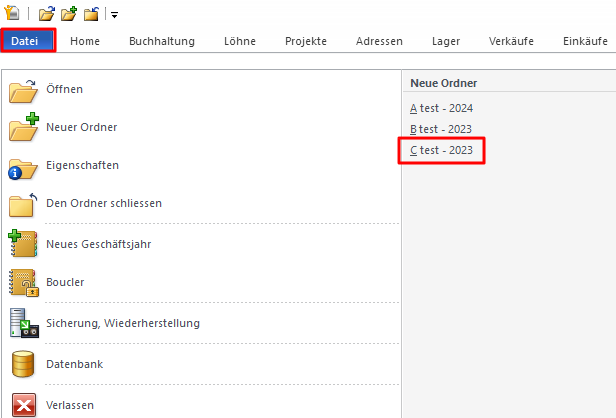Open the Datei menu tab
Image resolution: width=616 pixels, height=418 pixels.
coord(27,41)
